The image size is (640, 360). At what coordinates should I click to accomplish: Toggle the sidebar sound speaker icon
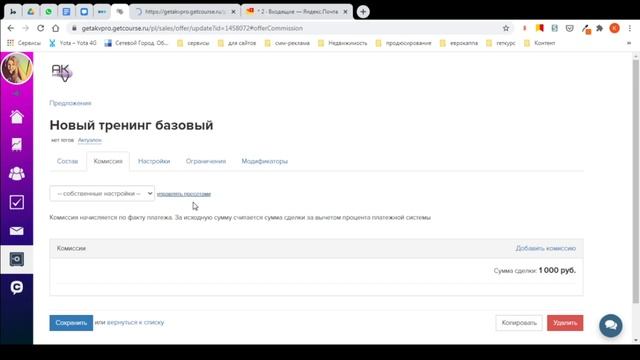point(17,94)
